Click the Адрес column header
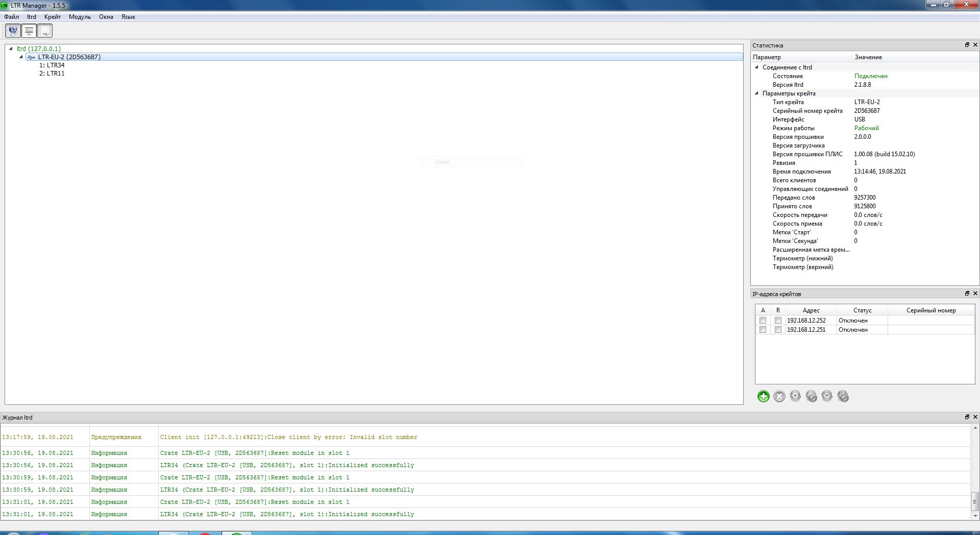Viewport: 980px width, 535px height. pos(811,310)
